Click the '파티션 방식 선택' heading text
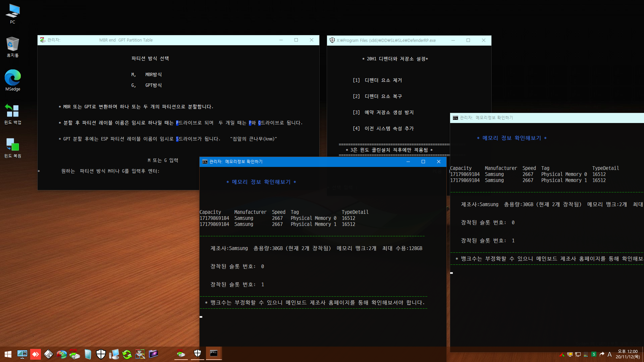Screen dimensions: 644x362 (x=150, y=58)
